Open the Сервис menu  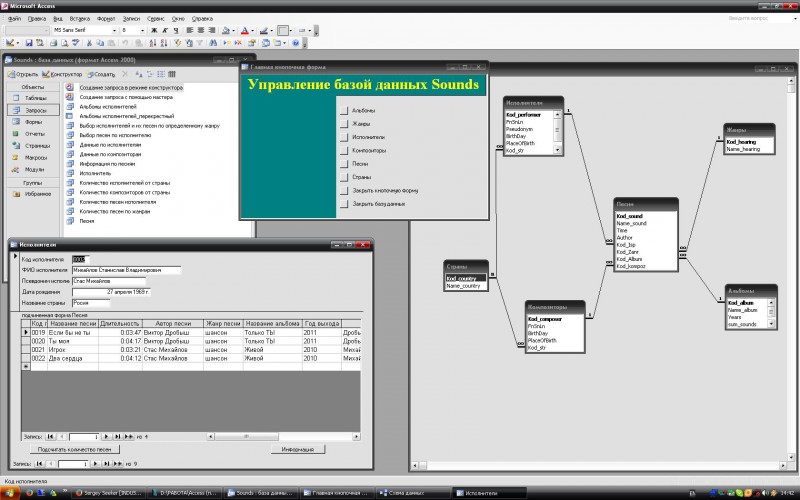(x=156, y=19)
